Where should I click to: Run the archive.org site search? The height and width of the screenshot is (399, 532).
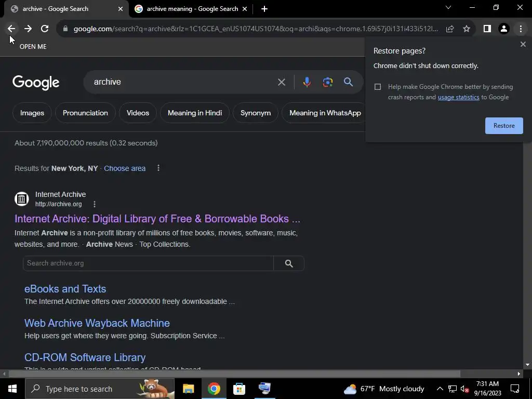pyautogui.click(x=289, y=263)
